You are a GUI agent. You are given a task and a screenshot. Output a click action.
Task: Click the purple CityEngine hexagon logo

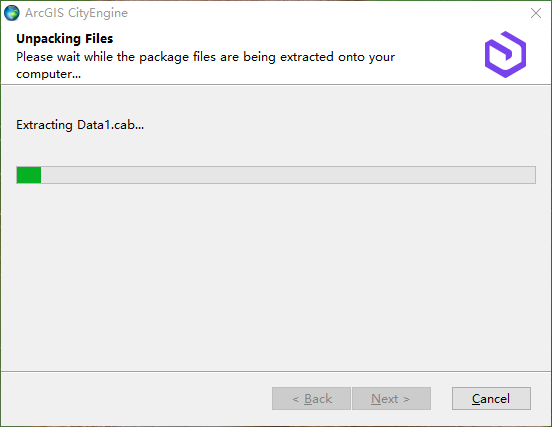(x=505, y=55)
